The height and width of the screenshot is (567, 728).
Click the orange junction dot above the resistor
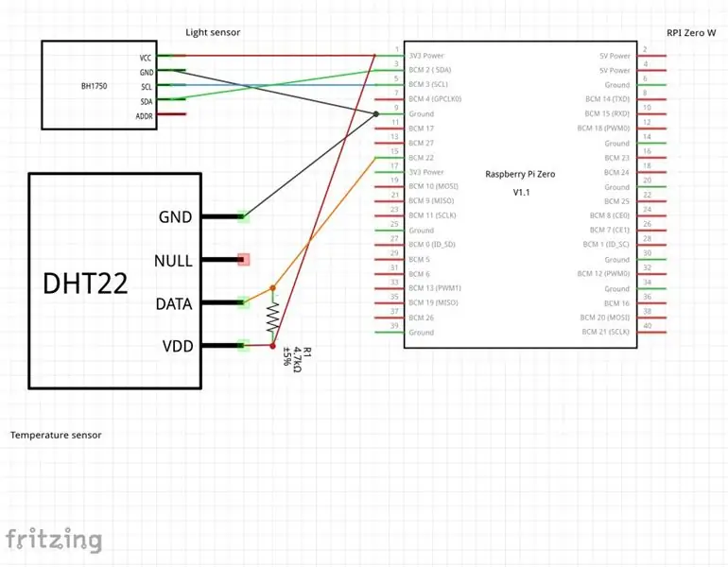273,288
